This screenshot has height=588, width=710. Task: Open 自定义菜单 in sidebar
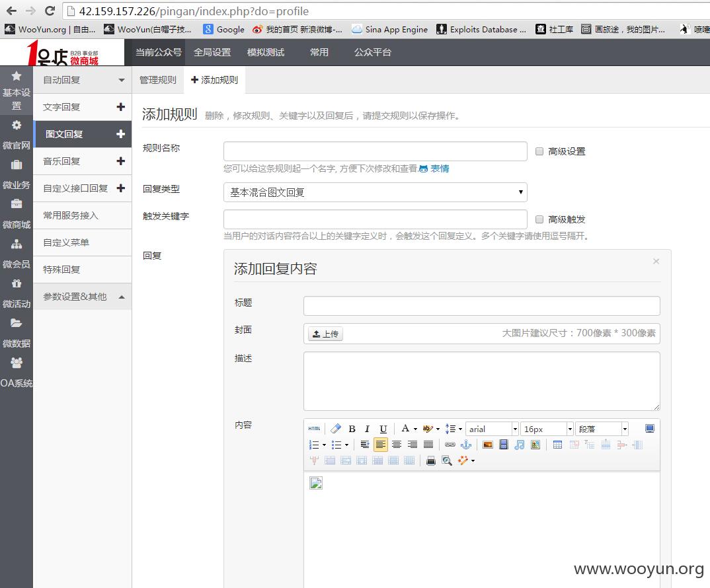click(83, 242)
